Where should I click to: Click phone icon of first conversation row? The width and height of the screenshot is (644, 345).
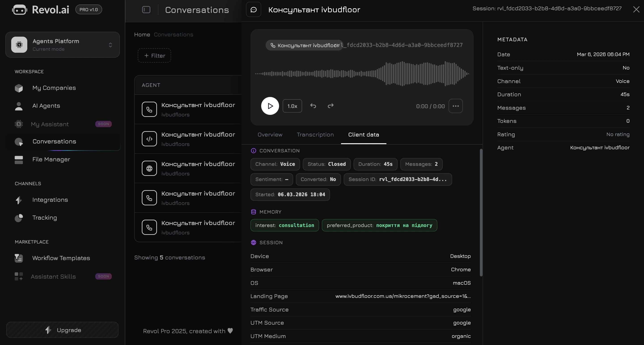point(149,109)
